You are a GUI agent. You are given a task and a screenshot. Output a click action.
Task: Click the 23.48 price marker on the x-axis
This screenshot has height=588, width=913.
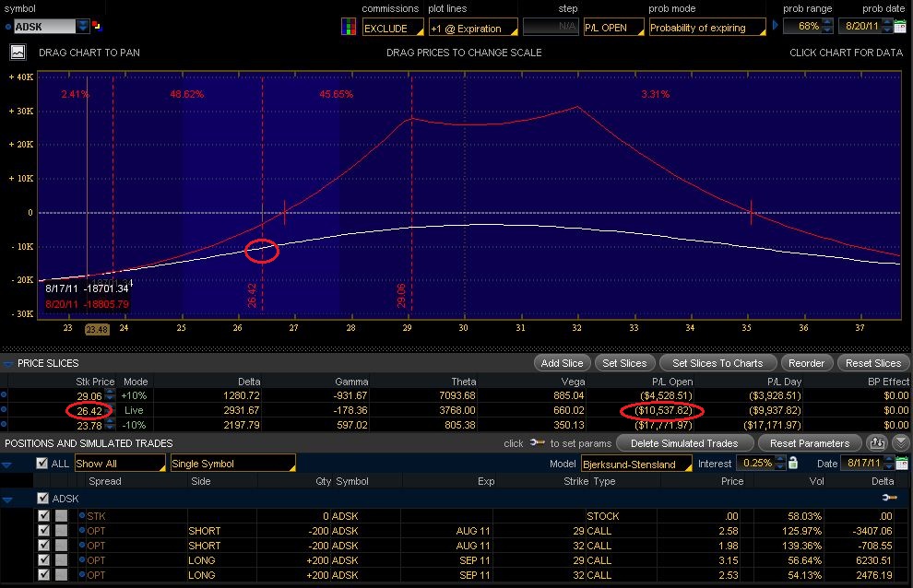pos(97,329)
